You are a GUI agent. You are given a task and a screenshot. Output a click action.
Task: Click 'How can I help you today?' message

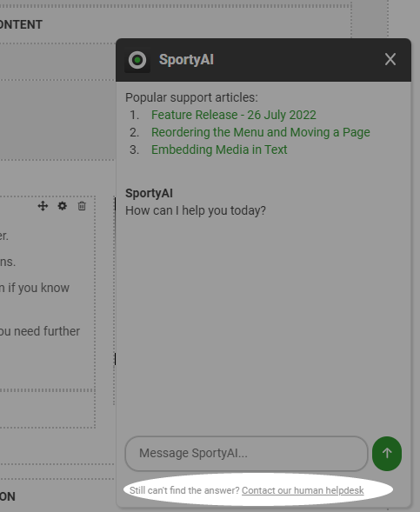point(196,210)
